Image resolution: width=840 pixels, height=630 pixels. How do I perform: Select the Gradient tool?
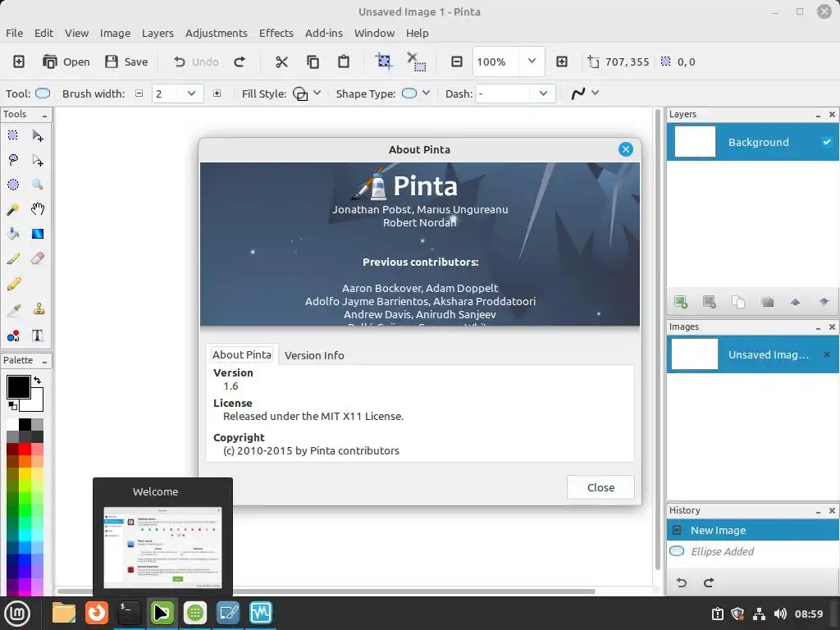pyautogui.click(x=38, y=234)
